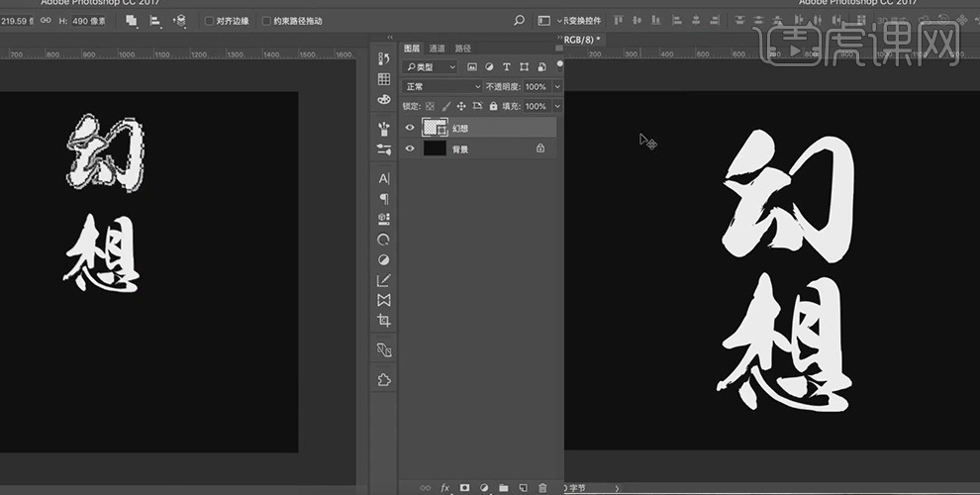Click the lock all layer button
980x495 pixels.
493,106
